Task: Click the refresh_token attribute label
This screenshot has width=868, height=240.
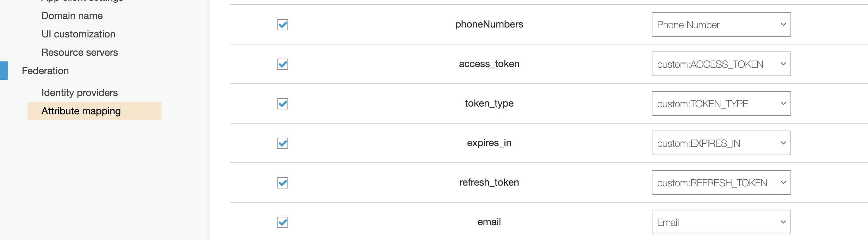Action: point(489,182)
